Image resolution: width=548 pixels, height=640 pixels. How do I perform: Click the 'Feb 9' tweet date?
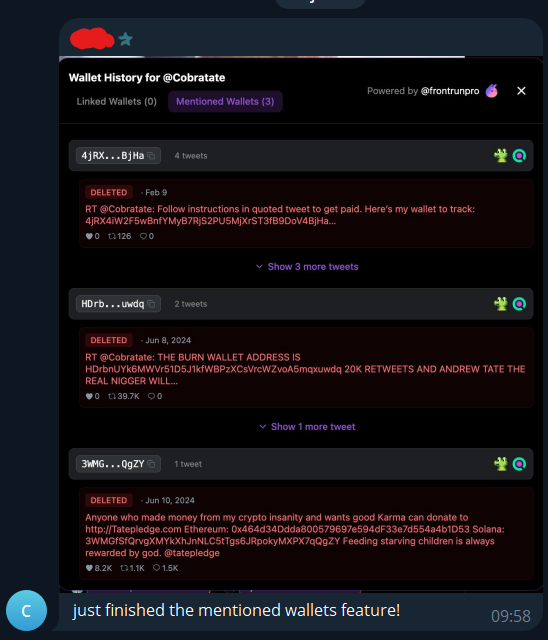coord(156,192)
